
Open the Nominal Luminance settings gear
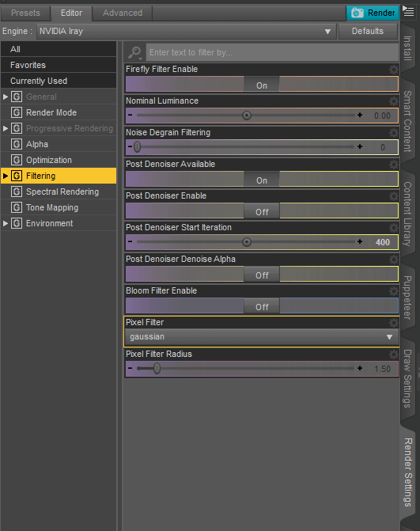(x=393, y=101)
